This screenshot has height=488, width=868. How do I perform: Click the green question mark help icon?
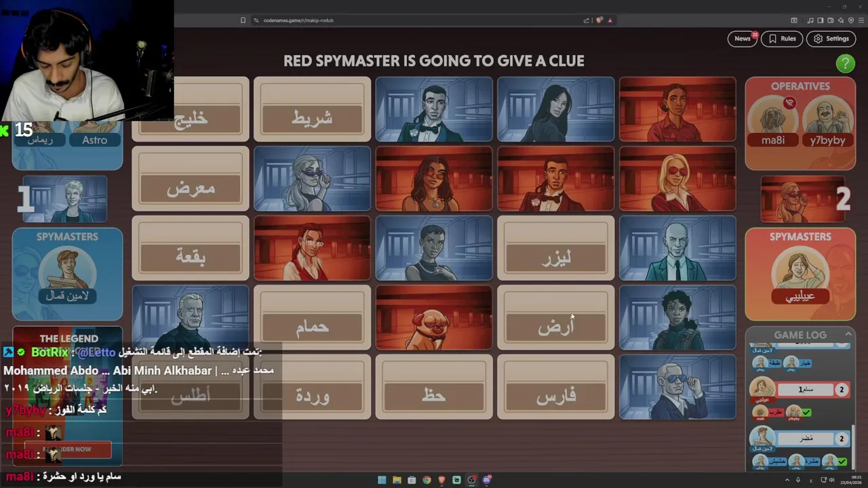(x=845, y=64)
